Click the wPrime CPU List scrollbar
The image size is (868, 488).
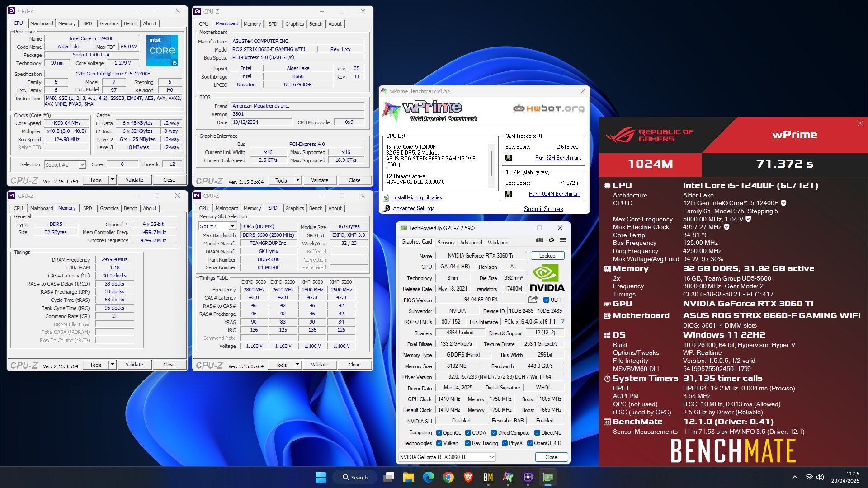point(491,164)
